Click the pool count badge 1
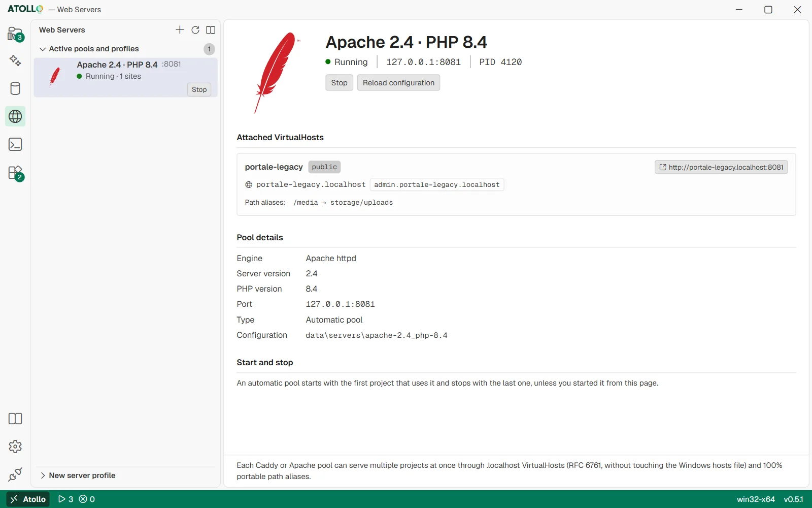The width and height of the screenshot is (812, 508). click(209, 49)
